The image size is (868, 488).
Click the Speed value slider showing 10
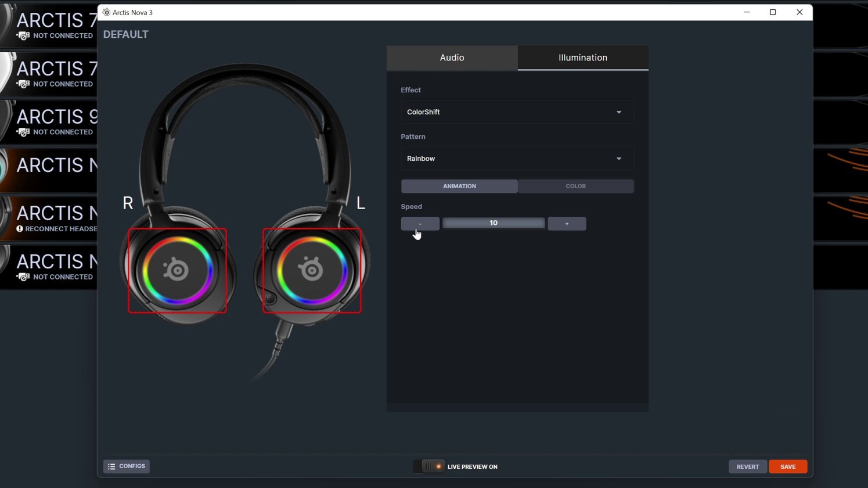494,223
